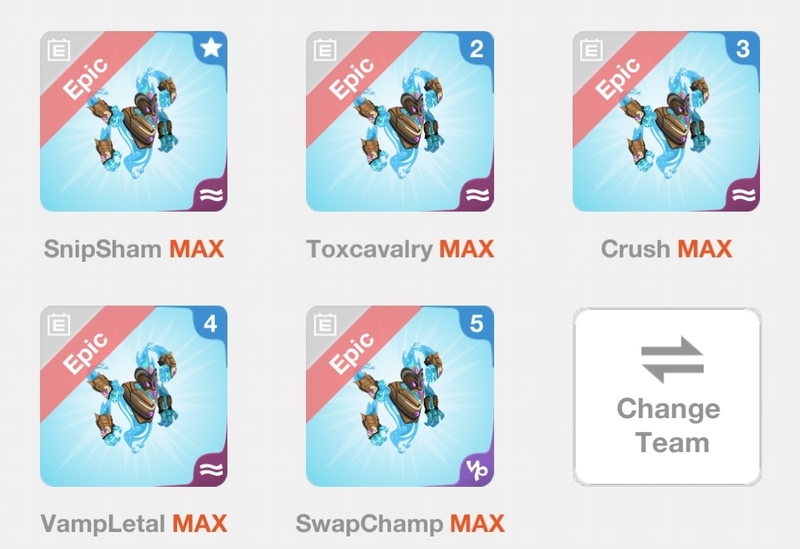Open the notes icon on VampLetal card
The height and width of the screenshot is (549, 800).
(x=59, y=325)
